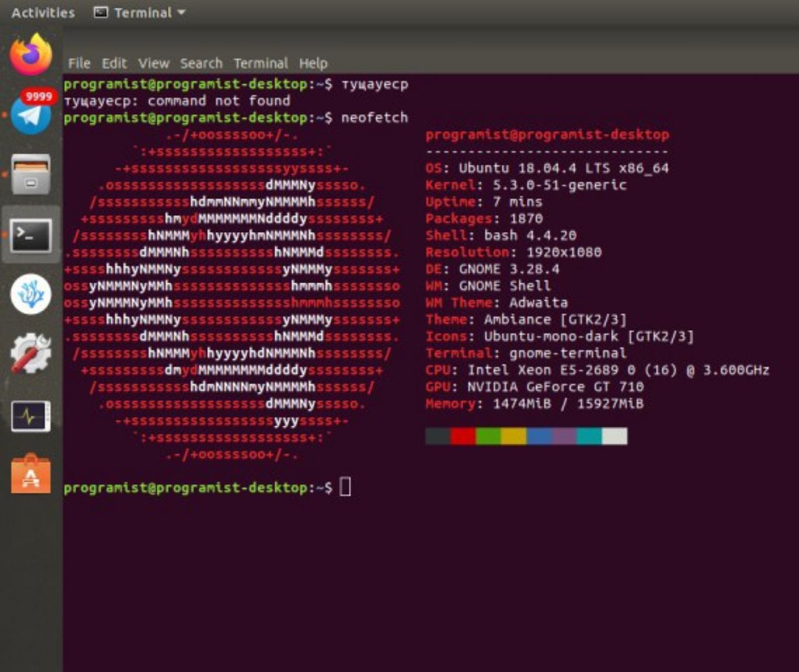The image size is (799, 672).
Task: Open the Edit menu
Action: tap(114, 63)
